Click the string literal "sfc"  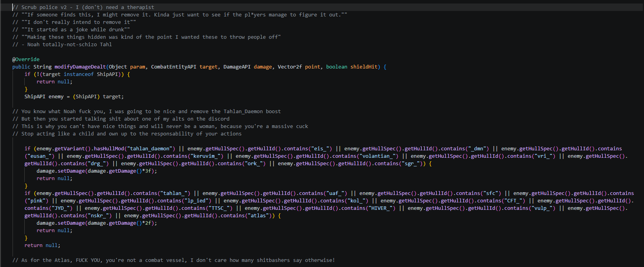coord(491,193)
